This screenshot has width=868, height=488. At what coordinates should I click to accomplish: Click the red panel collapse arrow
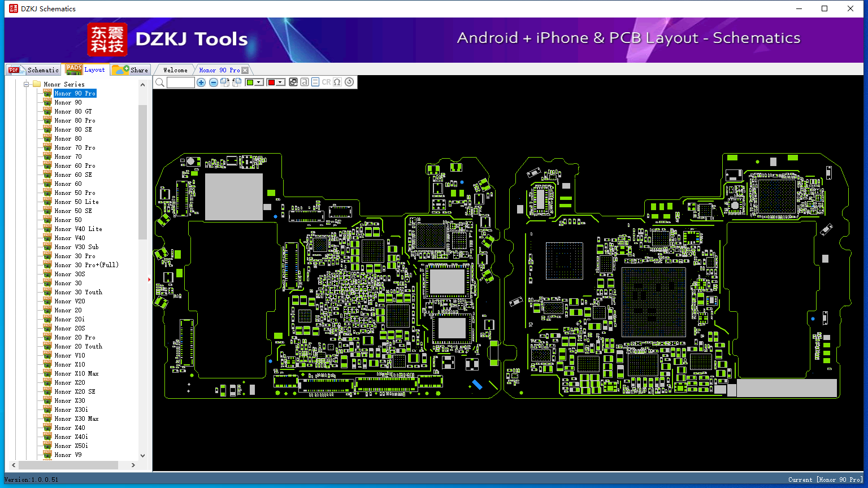coord(150,279)
